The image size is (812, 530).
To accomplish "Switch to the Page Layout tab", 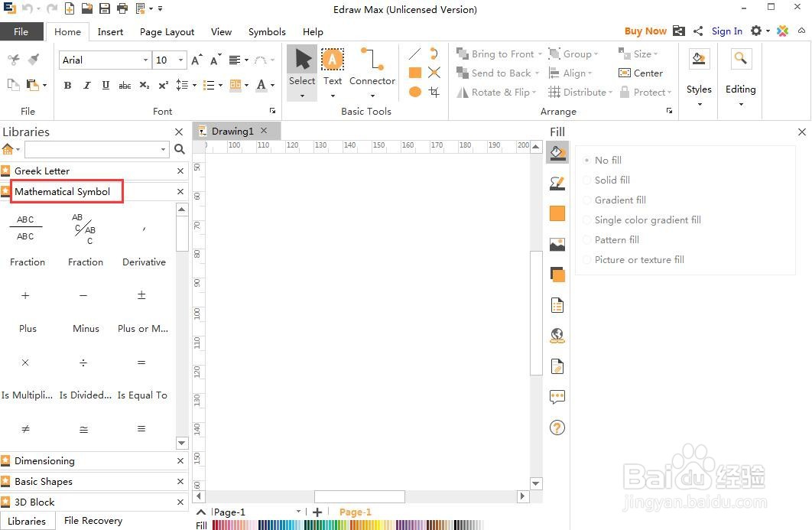I will (167, 31).
